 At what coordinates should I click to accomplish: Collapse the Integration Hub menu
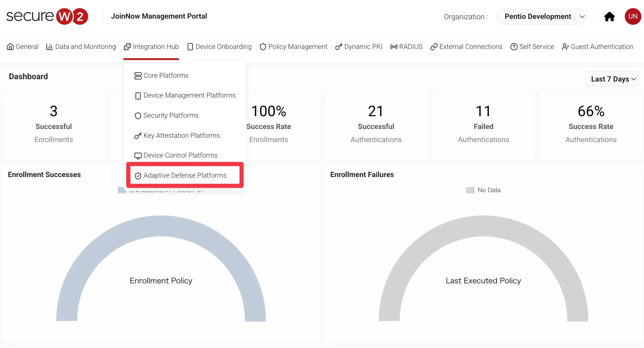(151, 47)
